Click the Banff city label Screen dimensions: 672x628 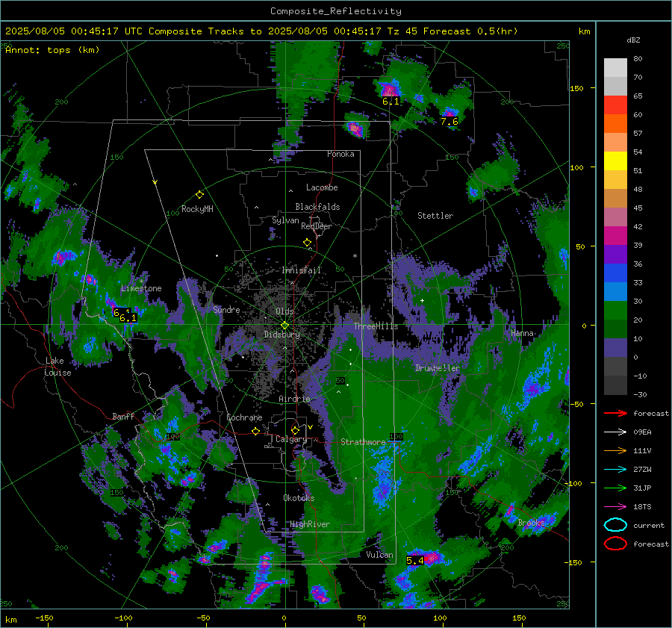pos(123,416)
